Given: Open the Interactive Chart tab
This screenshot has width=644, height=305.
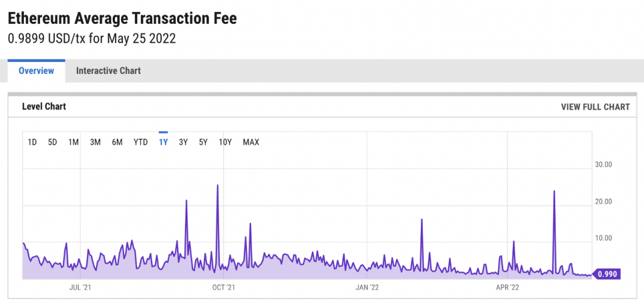Looking at the screenshot, I should 109,71.
